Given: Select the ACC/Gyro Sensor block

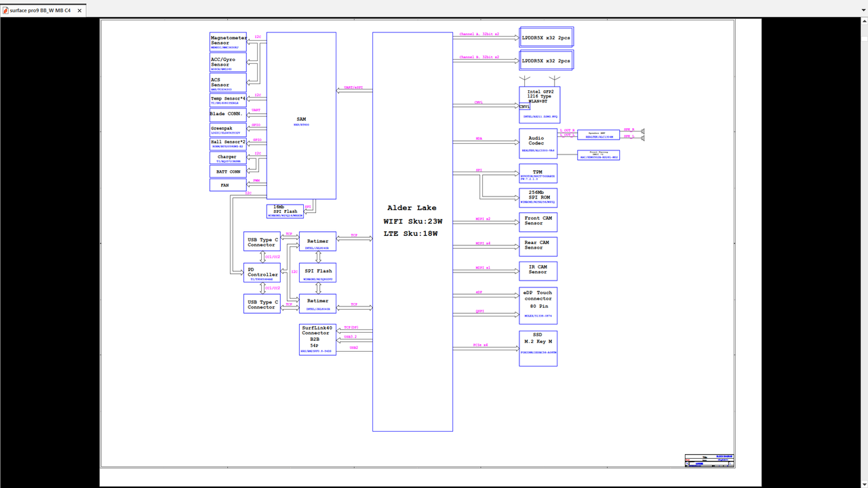Looking at the screenshot, I should coord(229,62).
